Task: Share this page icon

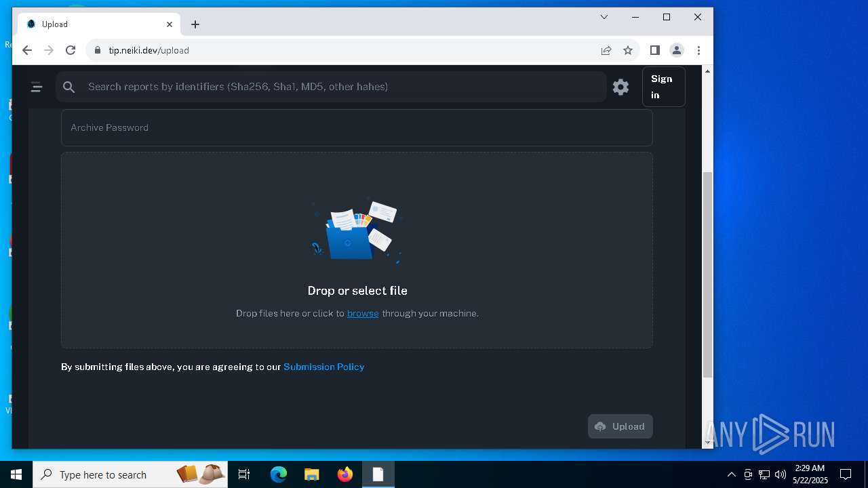Action: (x=606, y=50)
